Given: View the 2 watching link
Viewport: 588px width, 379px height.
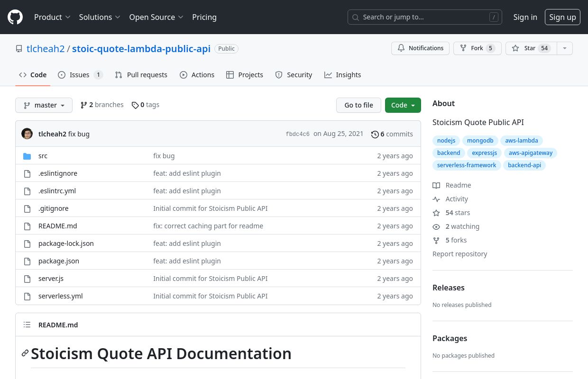Looking at the screenshot, I should point(456,226).
